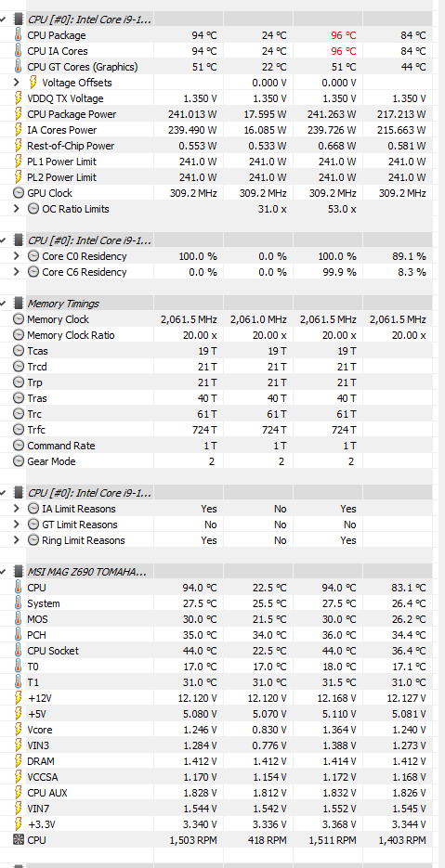Click the PCH thermometer icon
Screen dimensions: 445x868
pos(20,635)
